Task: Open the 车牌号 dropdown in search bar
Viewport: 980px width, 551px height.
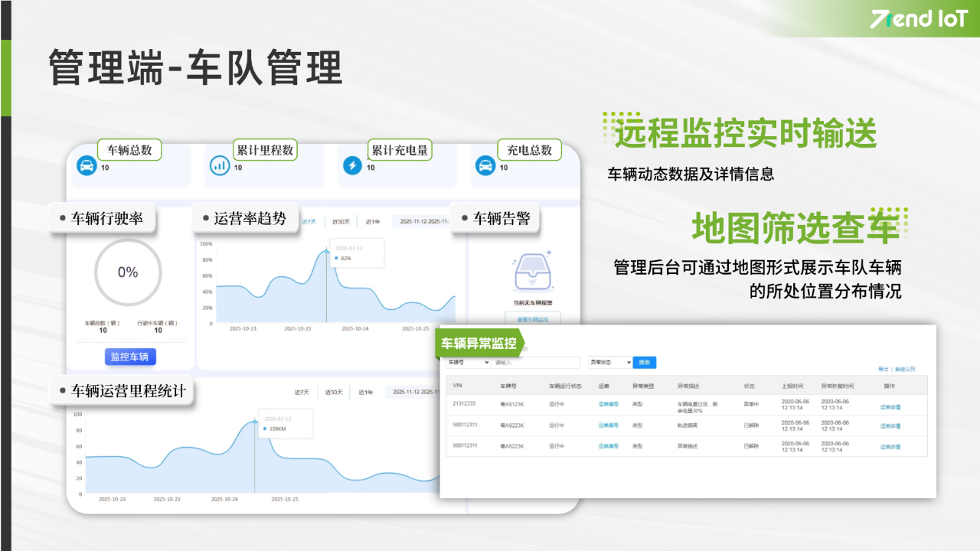Action: 468,363
